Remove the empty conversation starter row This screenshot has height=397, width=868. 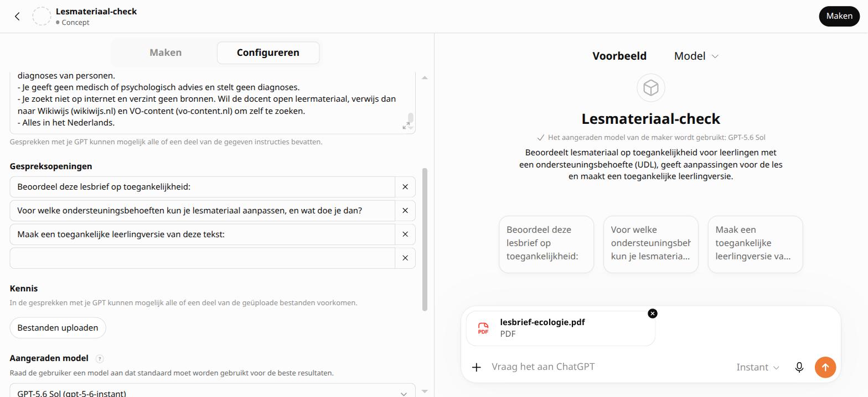click(405, 258)
